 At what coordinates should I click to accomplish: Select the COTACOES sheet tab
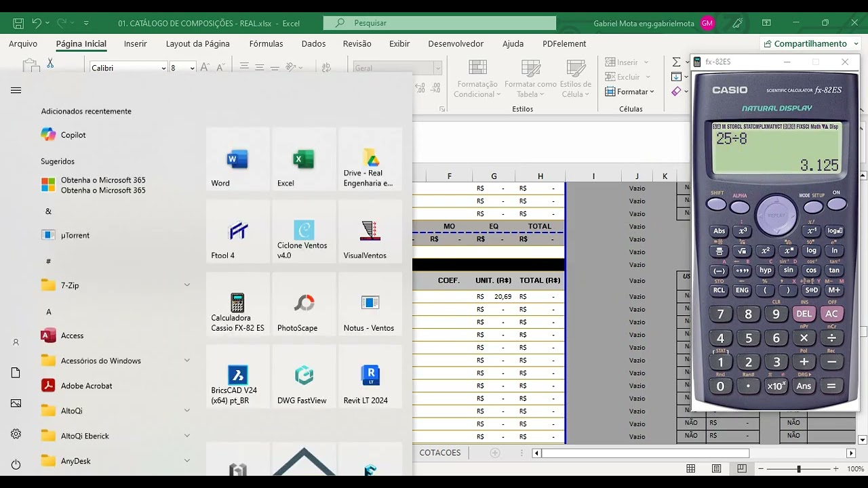440,453
